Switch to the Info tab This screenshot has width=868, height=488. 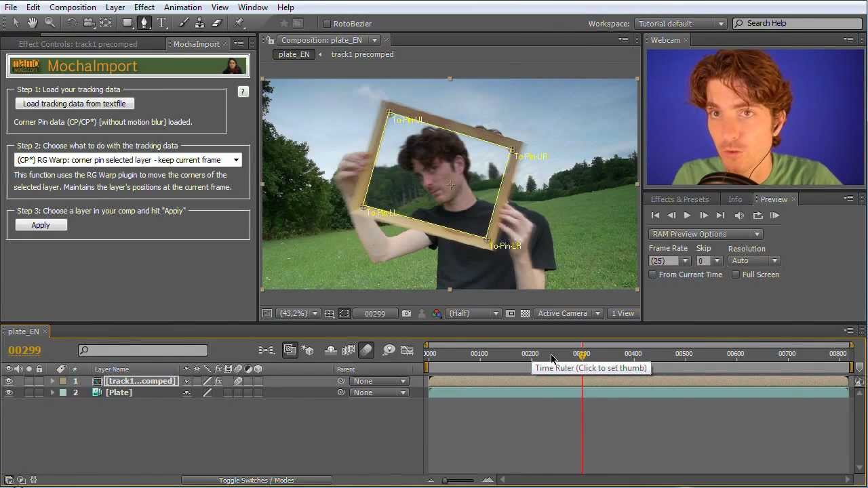click(x=735, y=199)
